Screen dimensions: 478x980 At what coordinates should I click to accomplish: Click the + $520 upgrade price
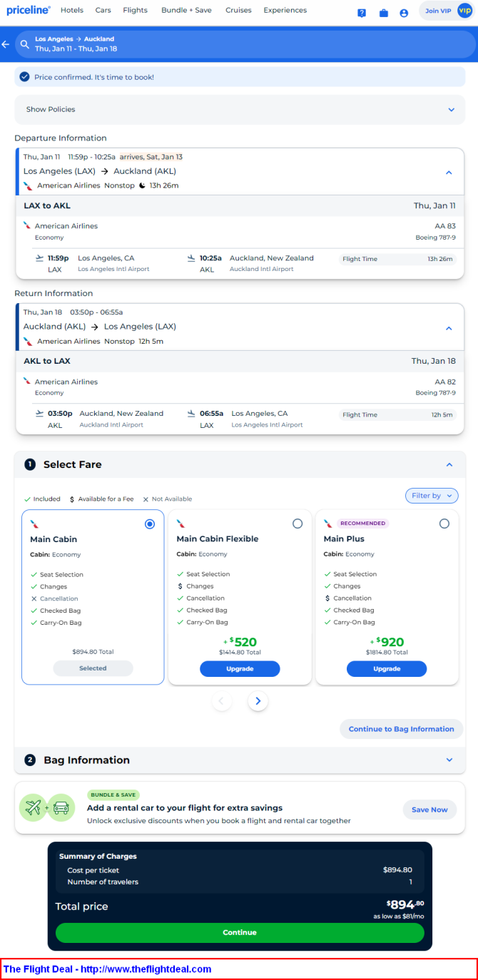240,642
